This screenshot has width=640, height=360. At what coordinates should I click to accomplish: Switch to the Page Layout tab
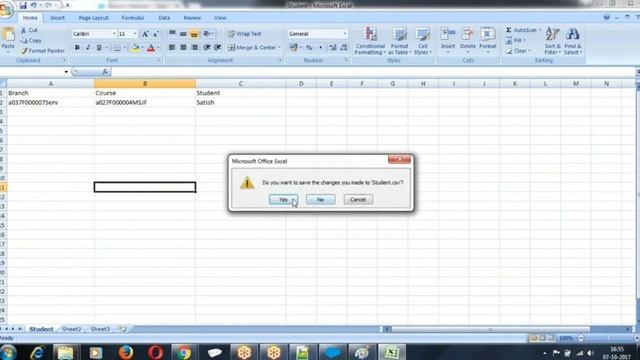(93, 18)
